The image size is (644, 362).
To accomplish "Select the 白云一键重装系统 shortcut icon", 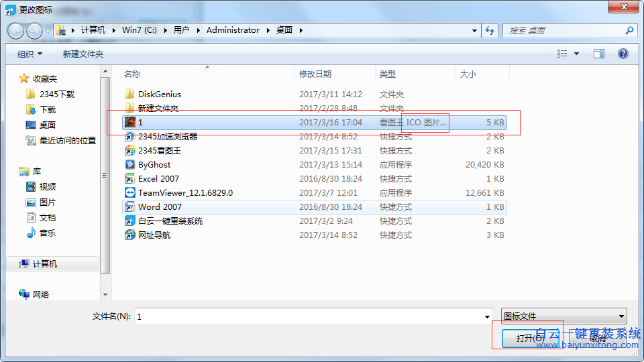I will pyautogui.click(x=129, y=221).
